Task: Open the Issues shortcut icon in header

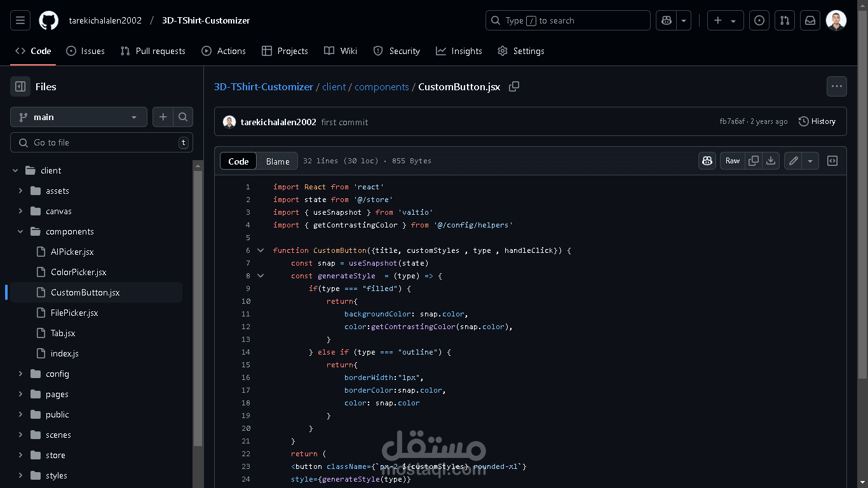Action: click(759, 20)
